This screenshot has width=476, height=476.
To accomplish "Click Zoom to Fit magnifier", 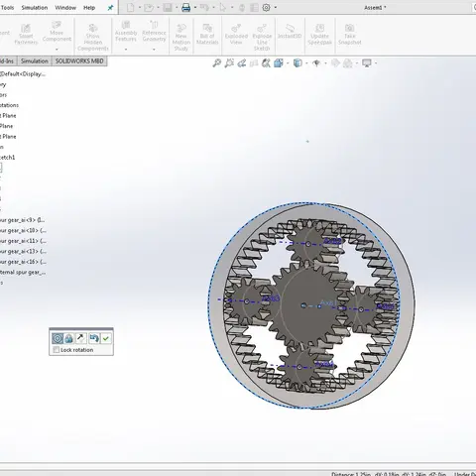I will pyautogui.click(x=217, y=62).
